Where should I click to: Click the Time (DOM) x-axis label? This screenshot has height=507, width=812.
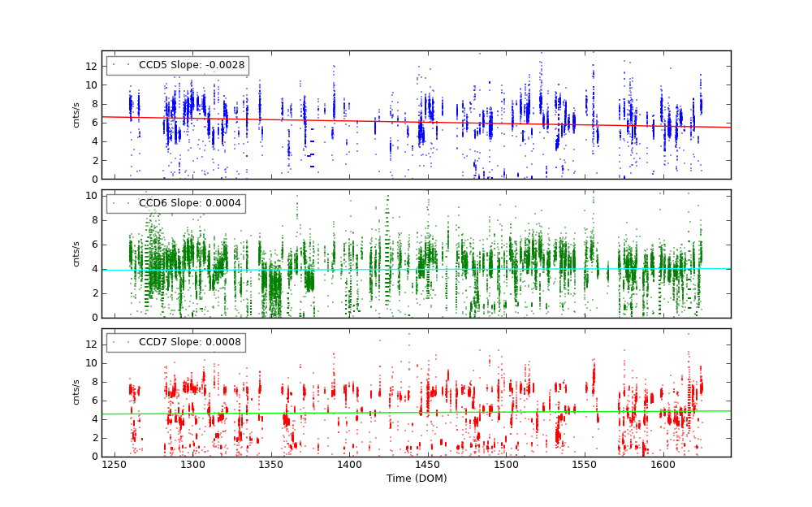pos(416,479)
